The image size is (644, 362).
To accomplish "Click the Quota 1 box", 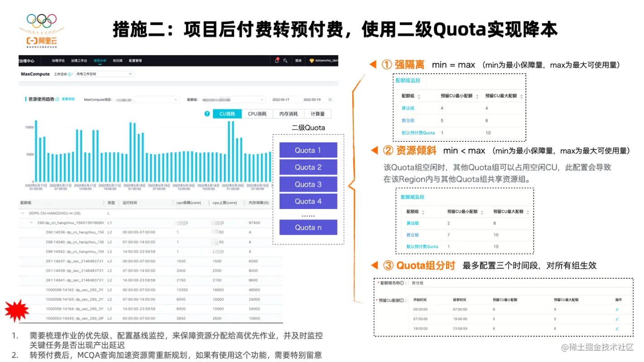I will click(308, 150).
